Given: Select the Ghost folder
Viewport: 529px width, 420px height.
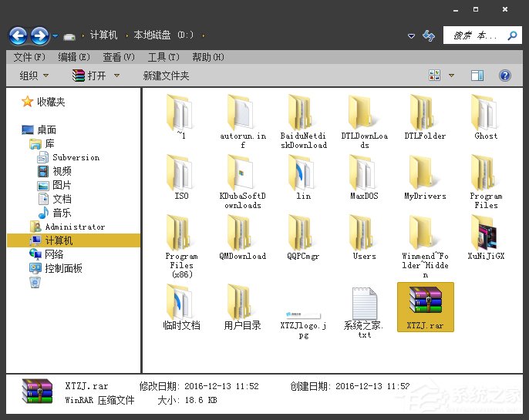Looking at the screenshot, I should click(x=486, y=116).
